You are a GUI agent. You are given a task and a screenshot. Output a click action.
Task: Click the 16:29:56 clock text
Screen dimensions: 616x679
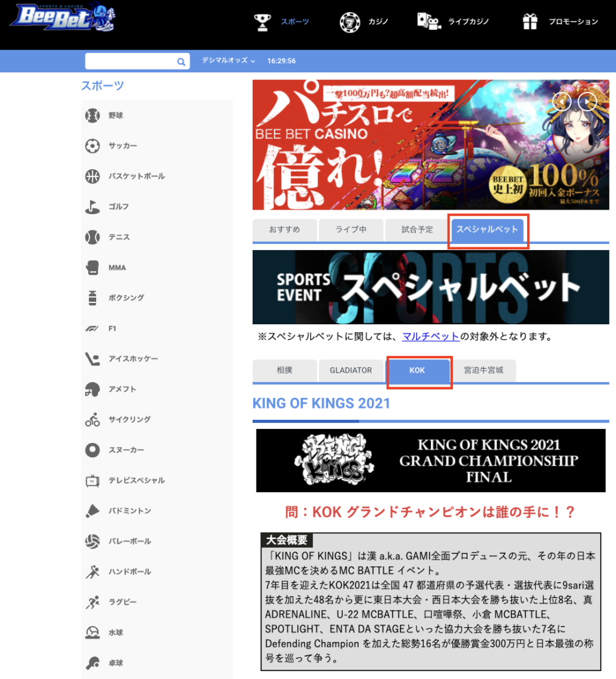click(281, 61)
